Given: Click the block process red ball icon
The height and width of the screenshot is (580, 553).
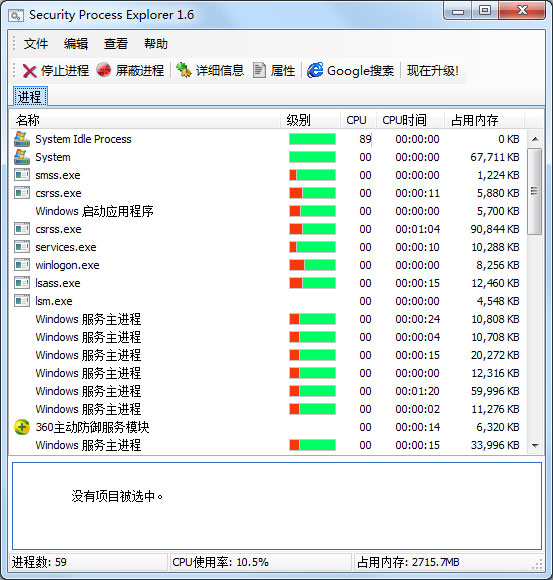Looking at the screenshot, I should [104, 70].
